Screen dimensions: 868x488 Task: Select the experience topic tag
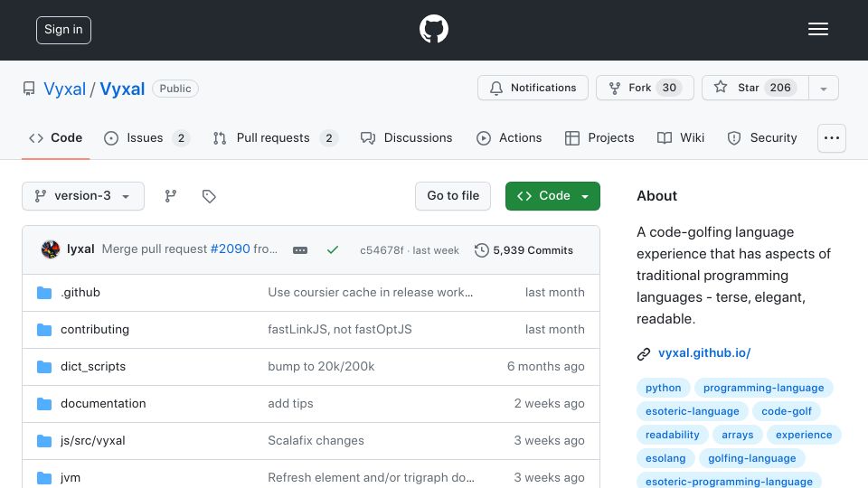tap(804, 435)
